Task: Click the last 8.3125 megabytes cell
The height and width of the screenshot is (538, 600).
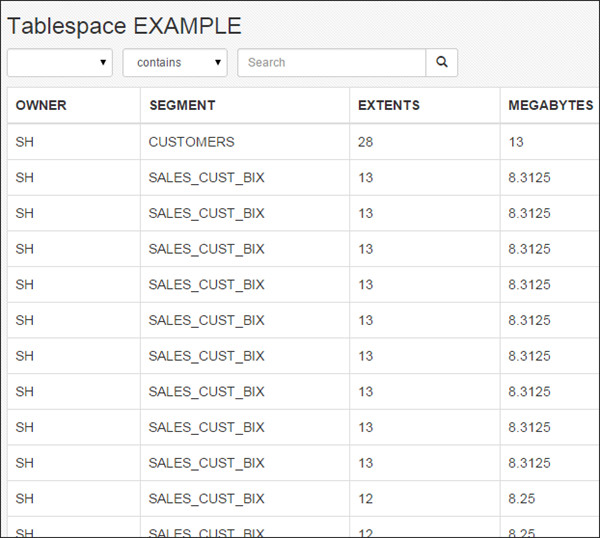Action: pyautogui.click(x=529, y=463)
